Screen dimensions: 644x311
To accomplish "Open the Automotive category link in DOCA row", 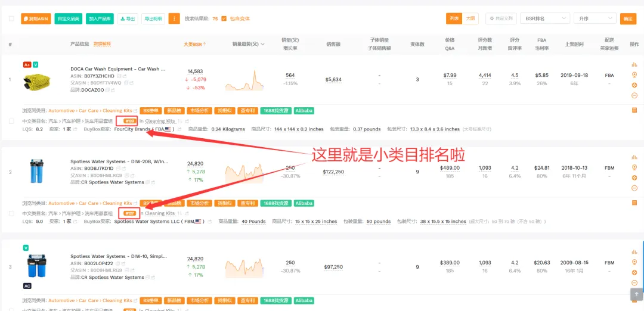I will (61, 111).
